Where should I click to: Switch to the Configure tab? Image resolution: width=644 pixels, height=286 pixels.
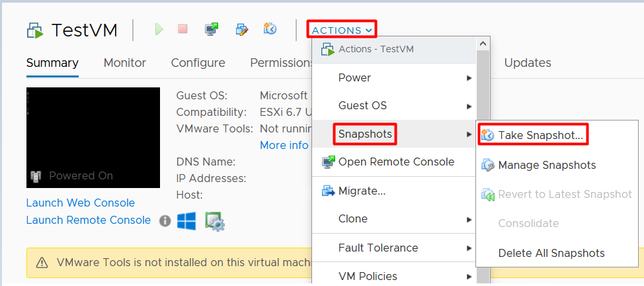click(x=198, y=63)
